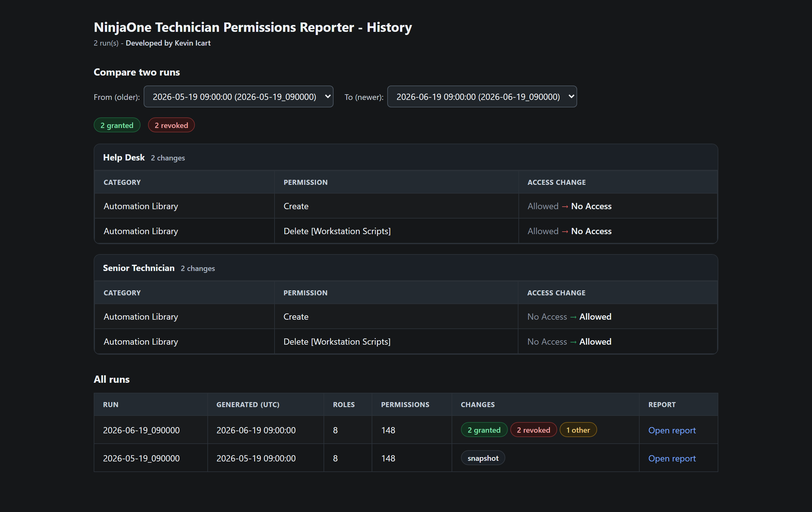Select Help Desk Delete [Workstation Scripts] cell

pyautogui.click(x=396, y=231)
